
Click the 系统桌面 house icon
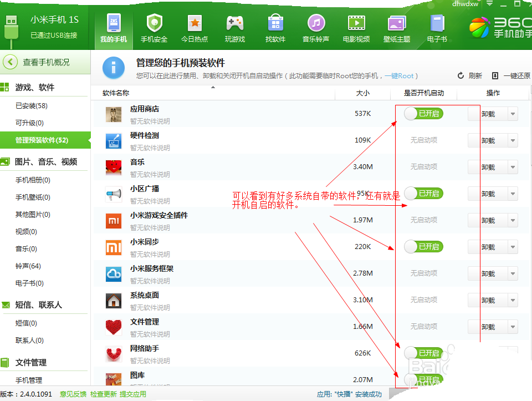coord(113,301)
